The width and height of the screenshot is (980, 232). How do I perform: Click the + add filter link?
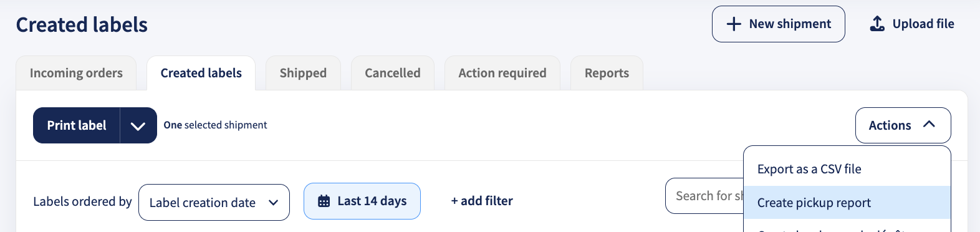coord(482,201)
